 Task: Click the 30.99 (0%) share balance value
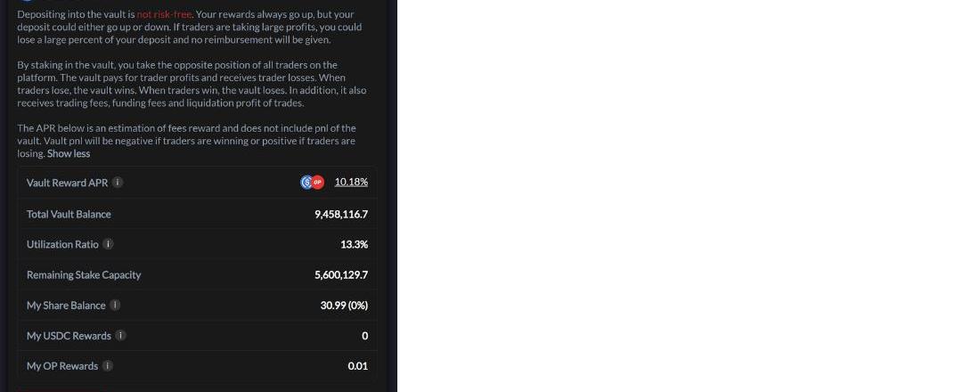(344, 306)
